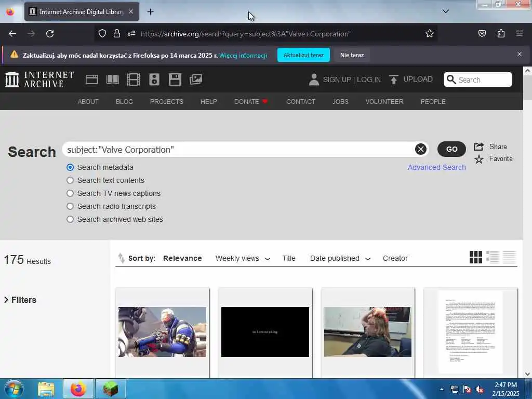Click the top navigation Search field

coord(478,79)
